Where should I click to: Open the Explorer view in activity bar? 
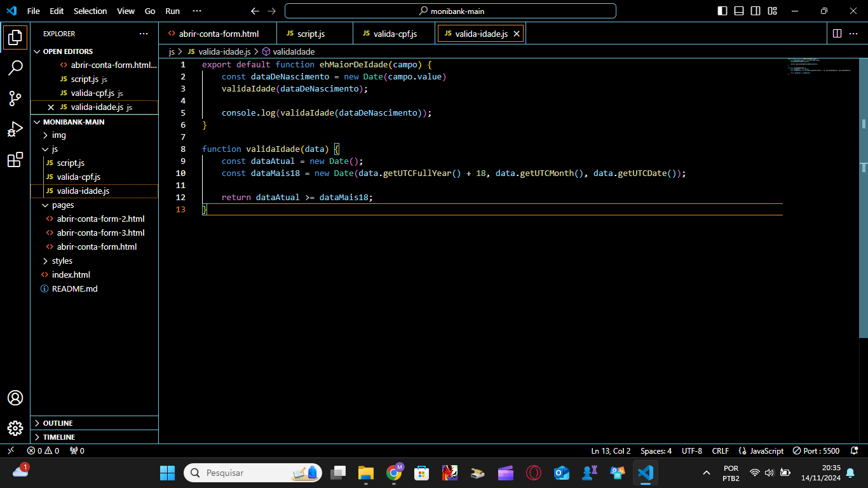(15, 37)
